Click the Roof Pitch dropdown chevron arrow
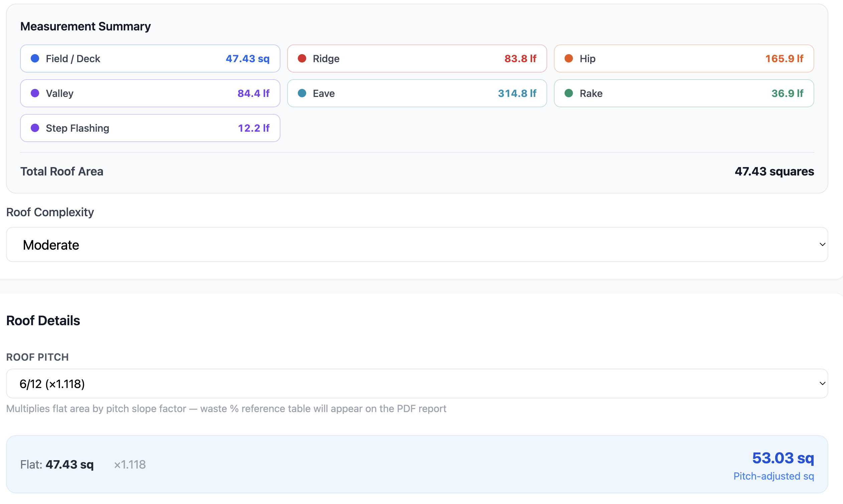Image resolution: width=843 pixels, height=504 pixels. (822, 383)
